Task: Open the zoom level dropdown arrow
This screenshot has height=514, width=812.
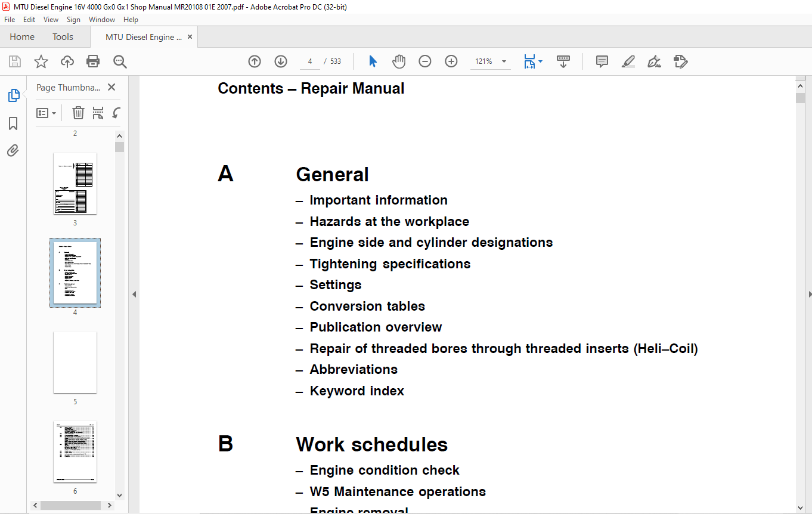Action: [504, 61]
